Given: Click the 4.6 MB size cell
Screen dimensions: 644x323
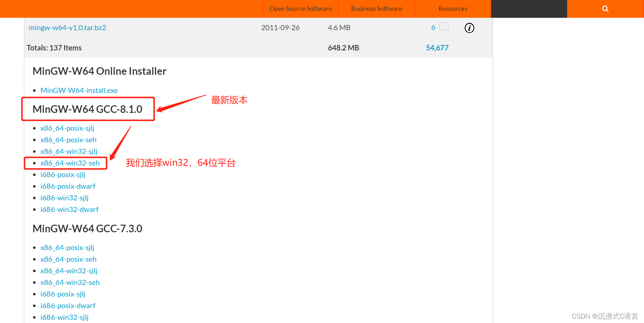Looking at the screenshot, I should coord(339,28).
